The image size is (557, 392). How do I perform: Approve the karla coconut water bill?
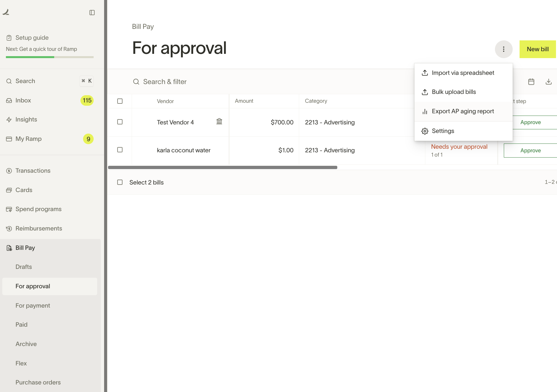[530, 150]
